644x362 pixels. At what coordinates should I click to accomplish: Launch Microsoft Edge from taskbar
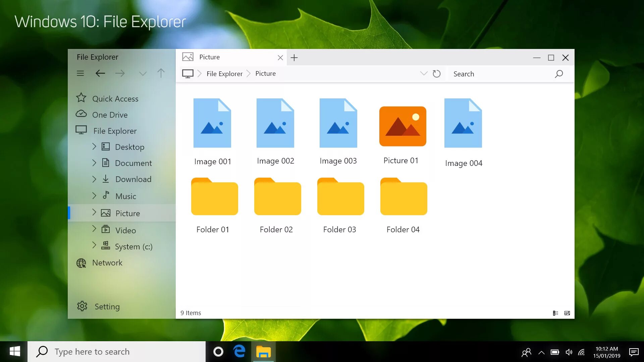tap(239, 351)
